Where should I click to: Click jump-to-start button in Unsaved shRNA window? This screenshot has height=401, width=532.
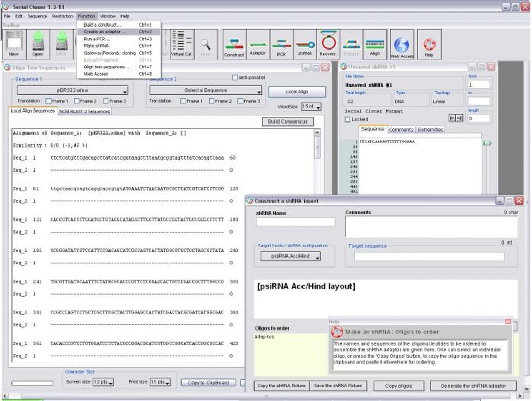[452, 118]
